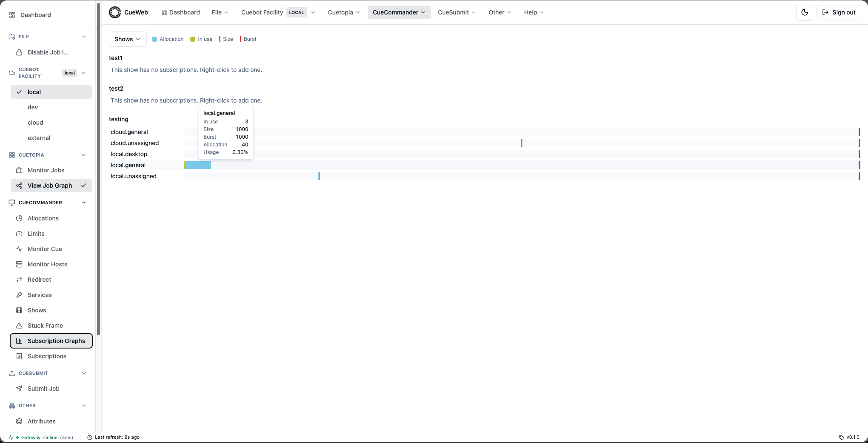868x443 pixels.
Task: Open the Other top menu
Action: click(x=500, y=12)
